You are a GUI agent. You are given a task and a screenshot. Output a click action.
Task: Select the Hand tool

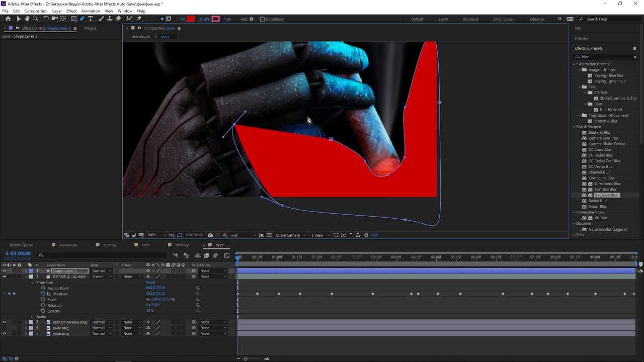tap(27, 19)
